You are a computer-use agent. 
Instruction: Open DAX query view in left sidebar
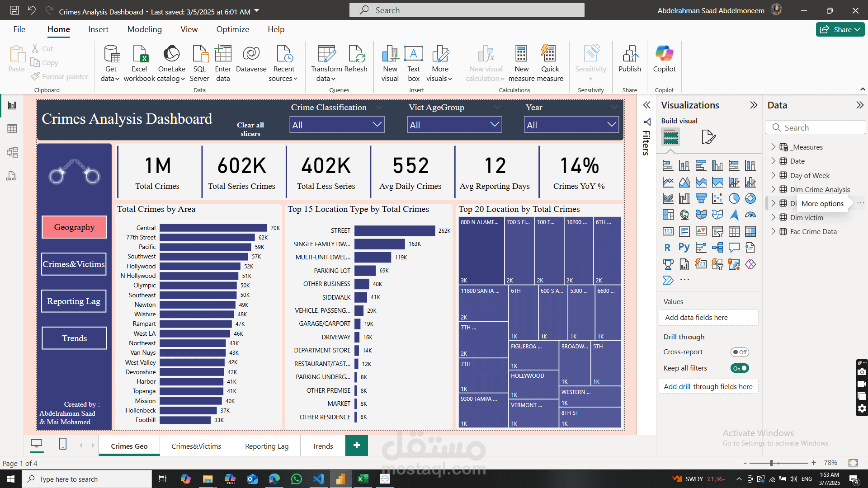coord(11,176)
